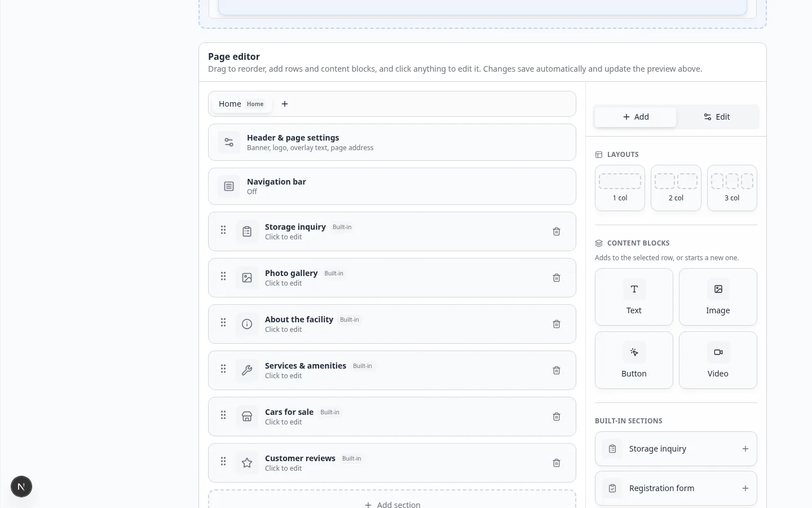Click the Customer reviews drag handle
The height and width of the screenshot is (508, 812).
tap(223, 461)
